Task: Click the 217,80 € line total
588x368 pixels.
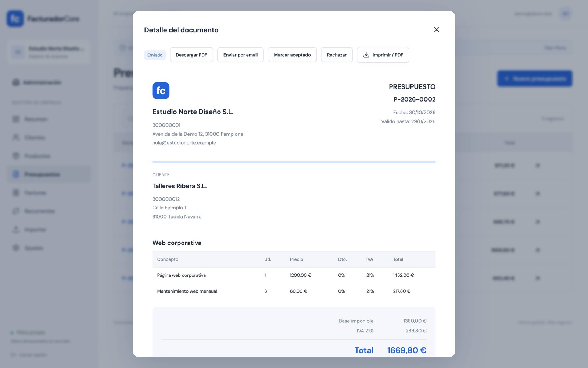Action: (x=401, y=291)
